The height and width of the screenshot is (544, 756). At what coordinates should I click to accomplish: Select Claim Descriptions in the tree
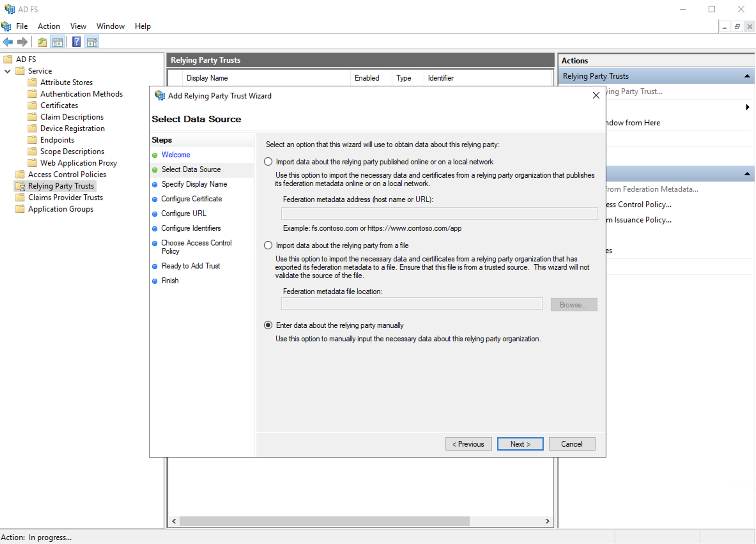[72, 117]
